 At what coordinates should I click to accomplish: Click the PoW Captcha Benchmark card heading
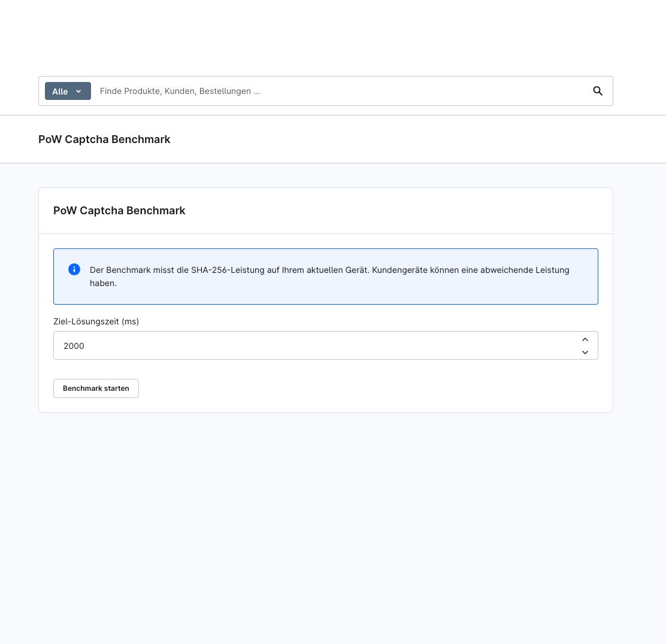pos(119,211)
